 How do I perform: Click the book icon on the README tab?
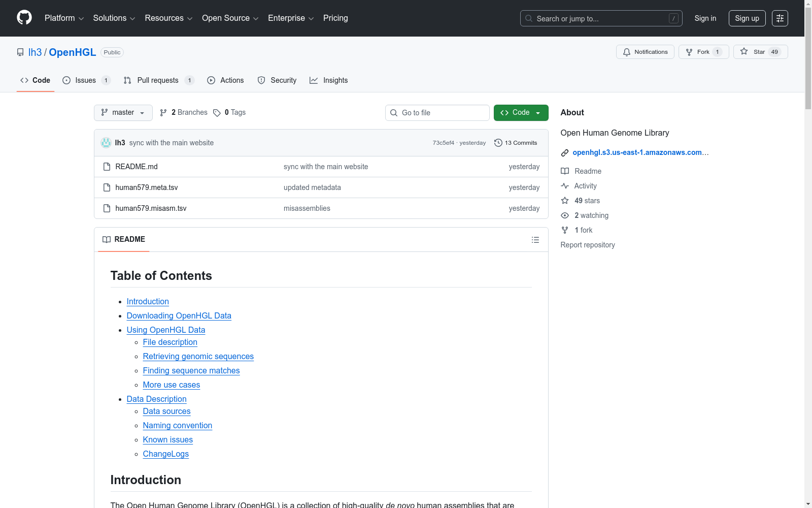click(x=107, y=239)
